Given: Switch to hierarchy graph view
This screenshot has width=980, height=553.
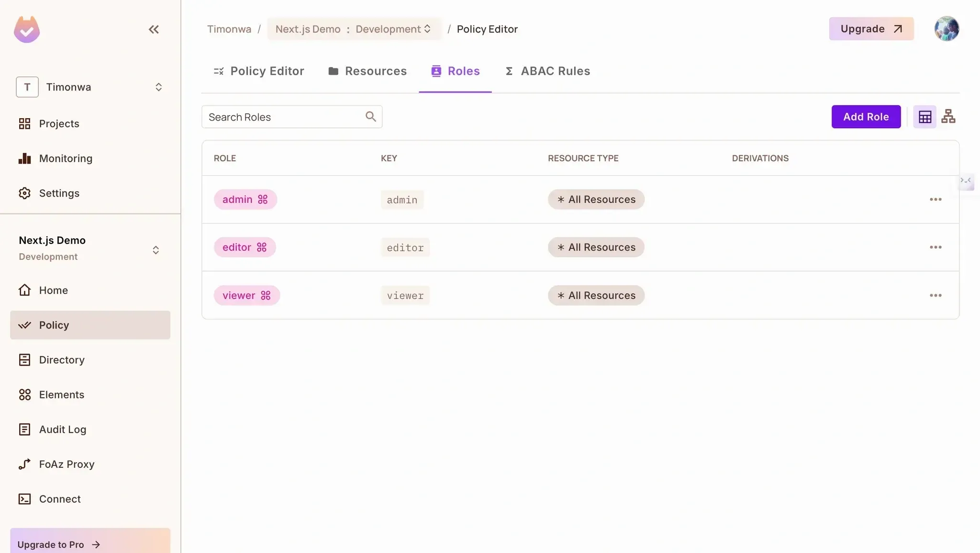Looking at the screenshot, I should tap(948, 117).
